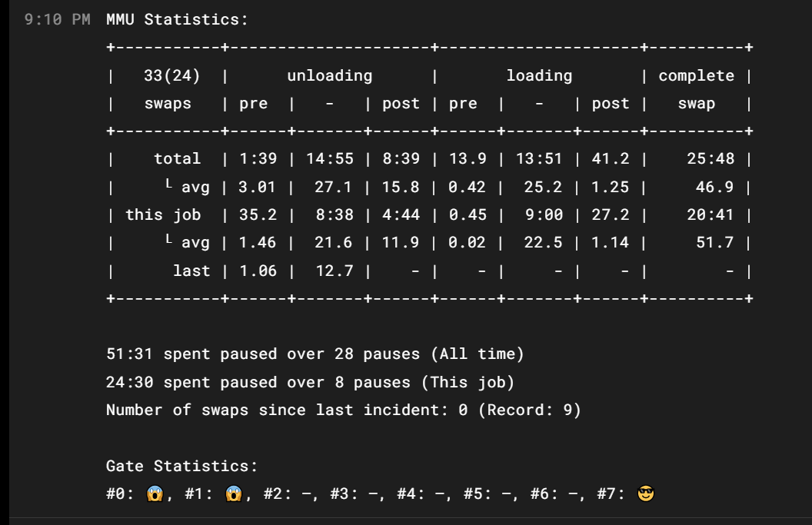Image resolution: width=812 pixels, height=525 pixels.
Task: Click the "total" row label
Action: (x=177, y=159)
